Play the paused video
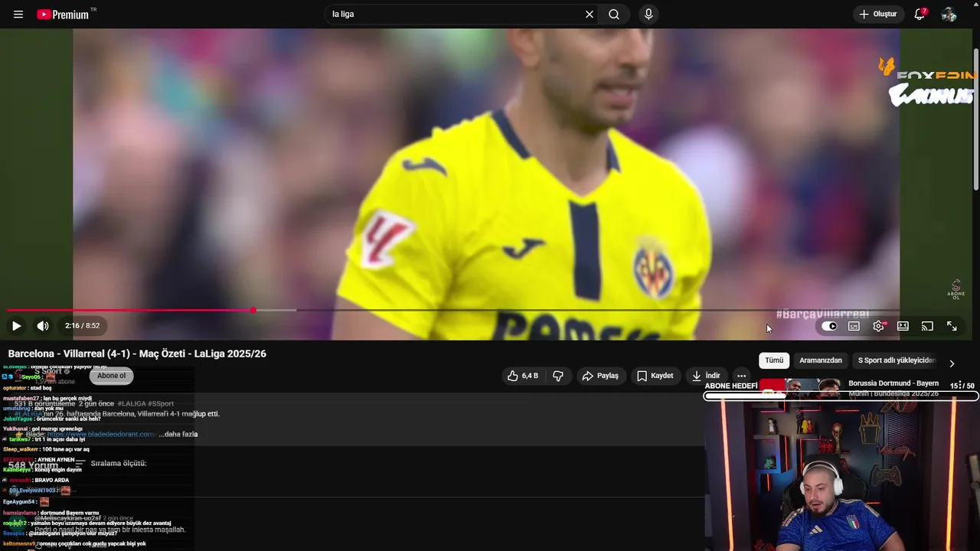 coord(16,326)
